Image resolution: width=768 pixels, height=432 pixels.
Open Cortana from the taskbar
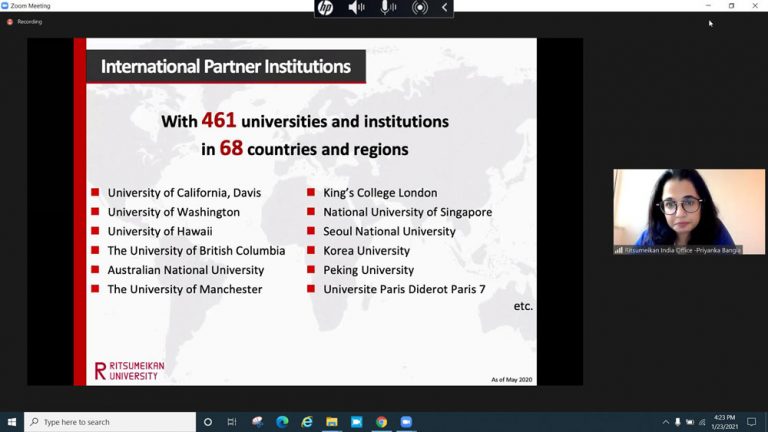[x=208, y=422]
